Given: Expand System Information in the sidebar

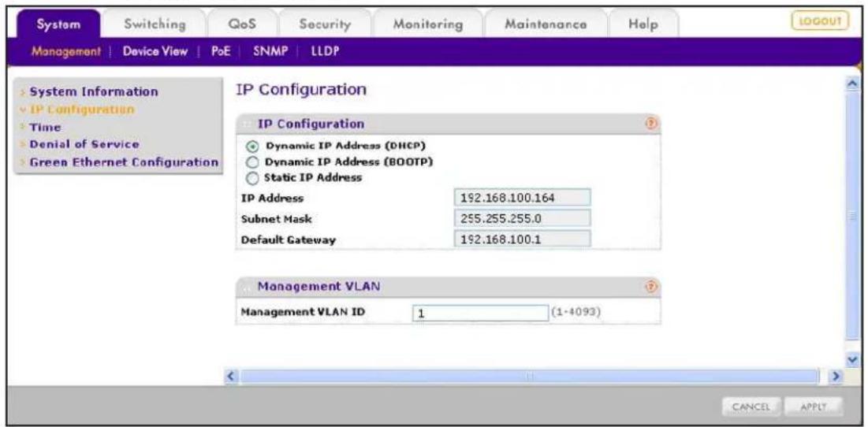Looking at the screenshot, I should click(x=92, y=91).
